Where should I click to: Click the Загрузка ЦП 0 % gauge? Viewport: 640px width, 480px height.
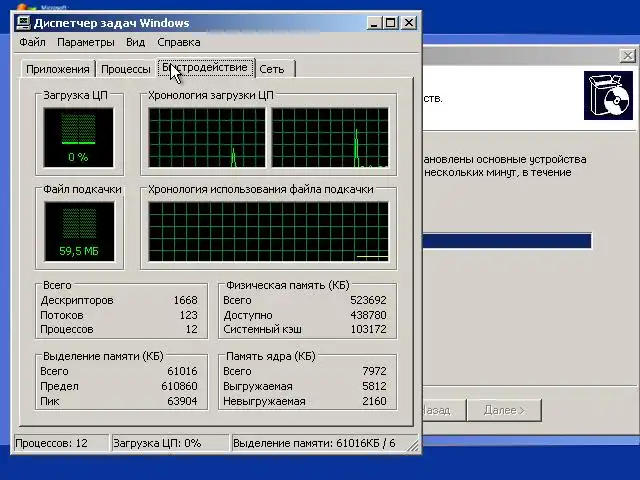click(x=78, y=138)
